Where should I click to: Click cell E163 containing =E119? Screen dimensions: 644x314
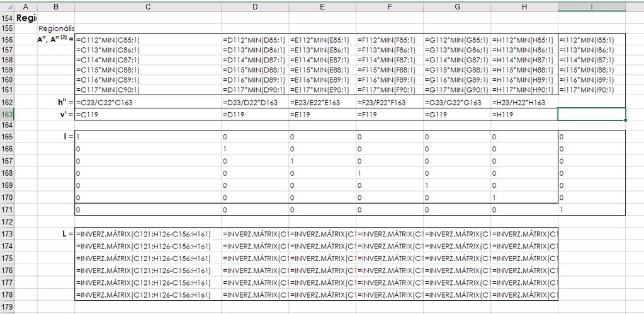(x=322, y=114)
